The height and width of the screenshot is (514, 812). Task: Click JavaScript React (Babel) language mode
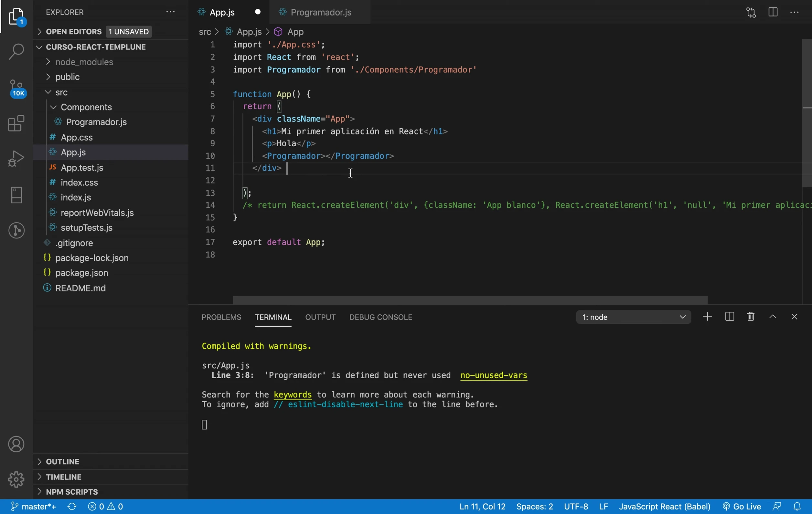(665, 507)
